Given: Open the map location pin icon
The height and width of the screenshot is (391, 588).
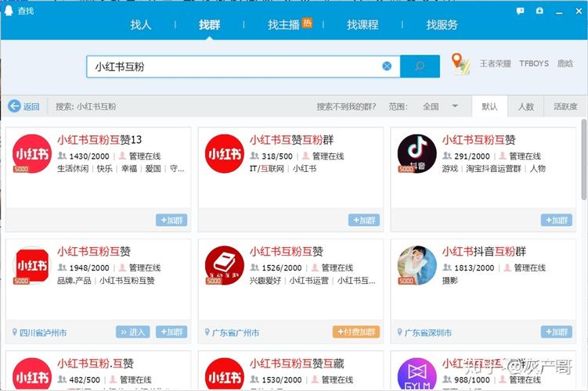Looking at the screenshot, I should pyautogui.click(x=460, y=63).
